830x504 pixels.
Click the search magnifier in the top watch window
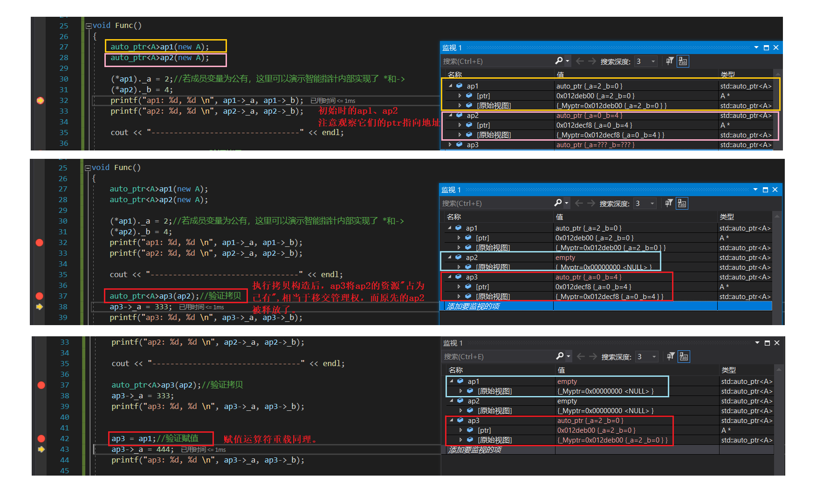coord(559,61)
